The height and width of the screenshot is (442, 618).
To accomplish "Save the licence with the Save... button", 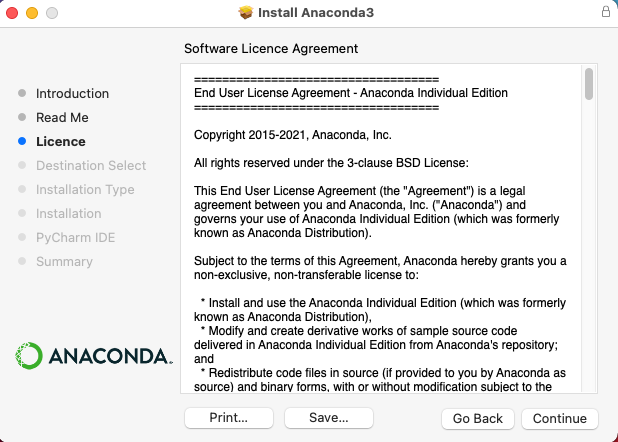I will 329,417.
